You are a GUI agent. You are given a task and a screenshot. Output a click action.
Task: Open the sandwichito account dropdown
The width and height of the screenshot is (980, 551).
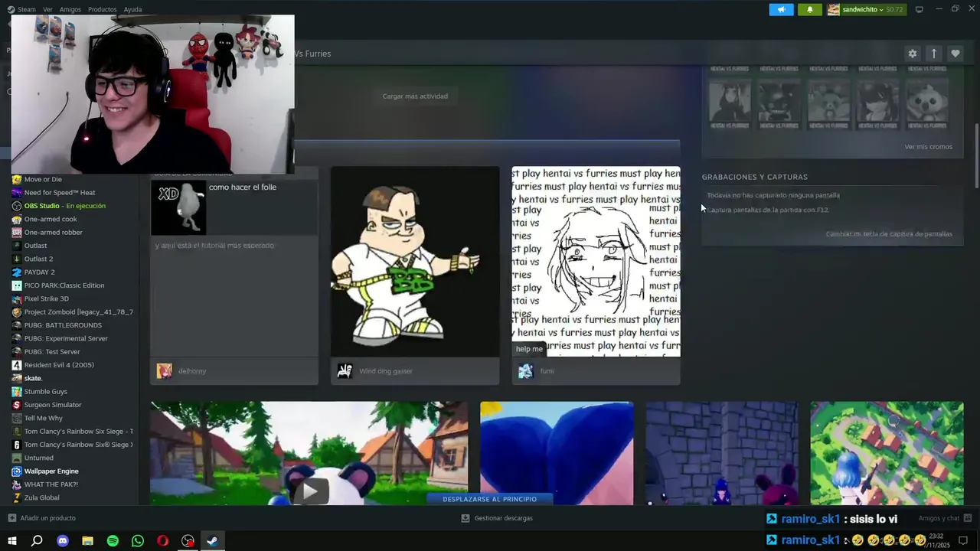coord(865,9)
